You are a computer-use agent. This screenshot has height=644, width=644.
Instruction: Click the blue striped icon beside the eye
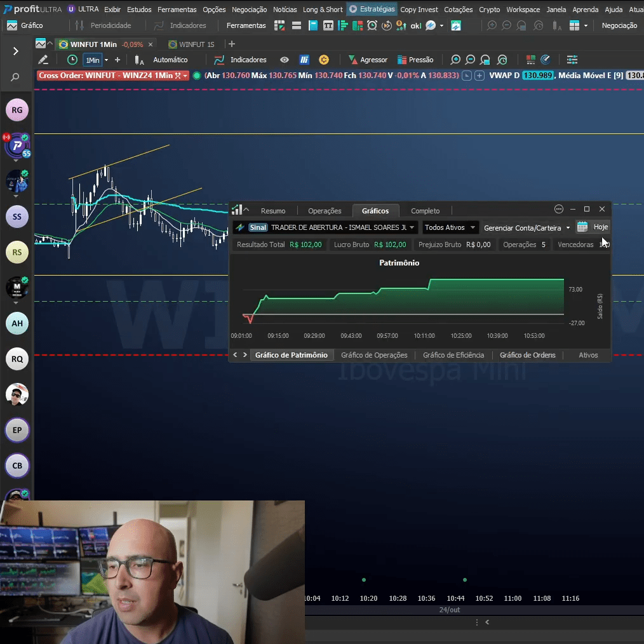pos(305,60)
